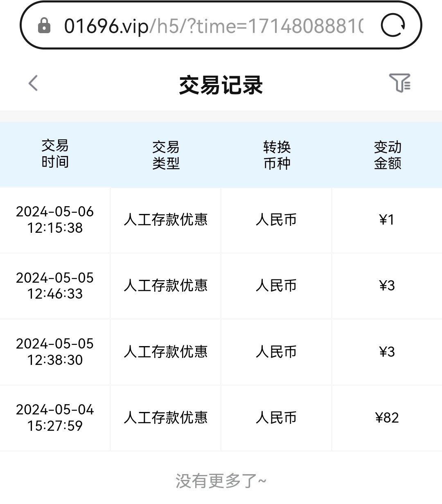Click 人工存款优惠 in the first row
442x504 pixels.
[166, 220]
